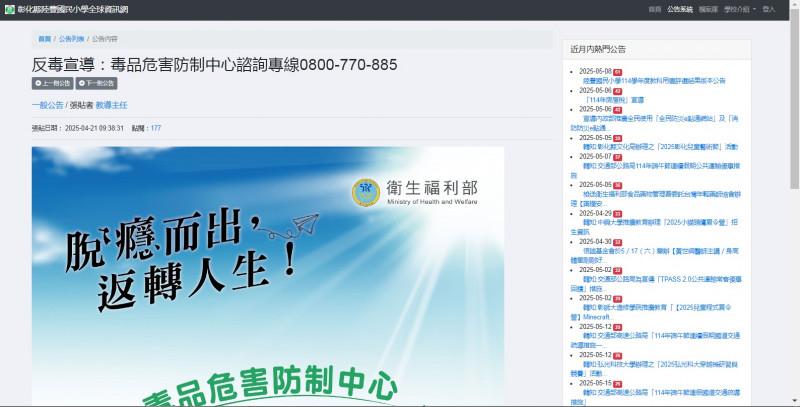Click the view count 177

pos(156,128)
